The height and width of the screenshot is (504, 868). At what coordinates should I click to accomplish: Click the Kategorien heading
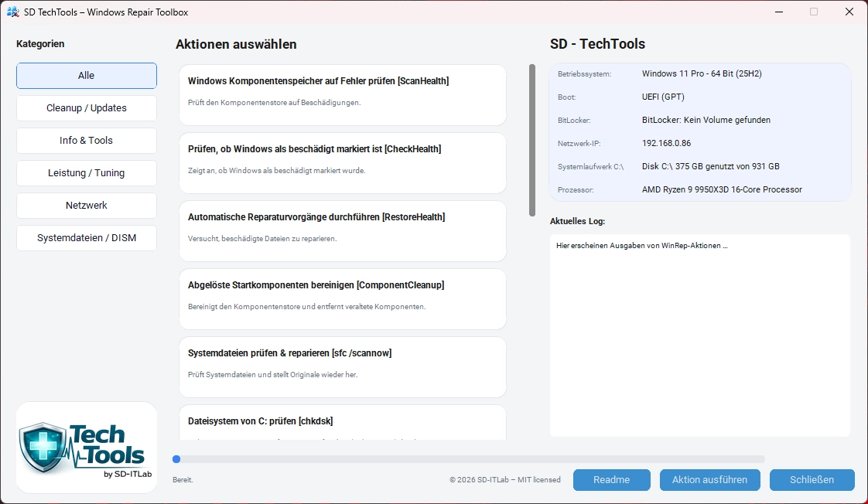pos(40,44)
